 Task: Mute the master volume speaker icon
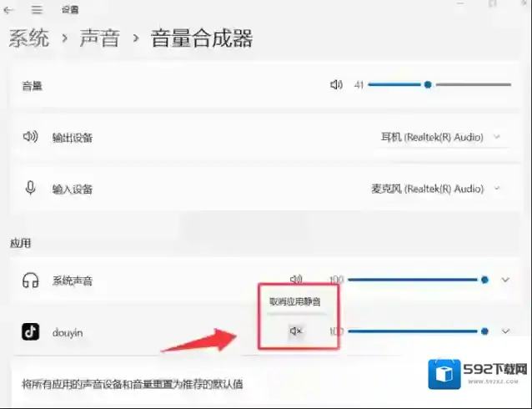(336, 85)
